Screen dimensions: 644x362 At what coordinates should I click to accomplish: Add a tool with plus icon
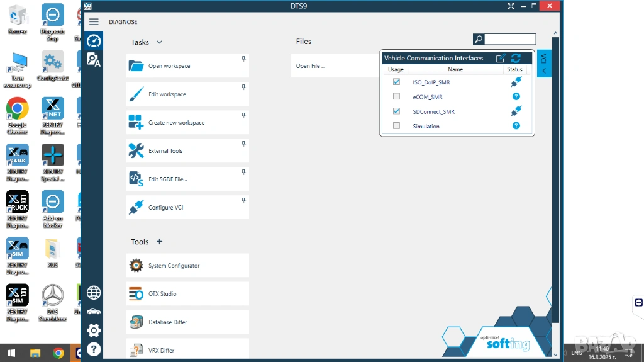point(159,242)
